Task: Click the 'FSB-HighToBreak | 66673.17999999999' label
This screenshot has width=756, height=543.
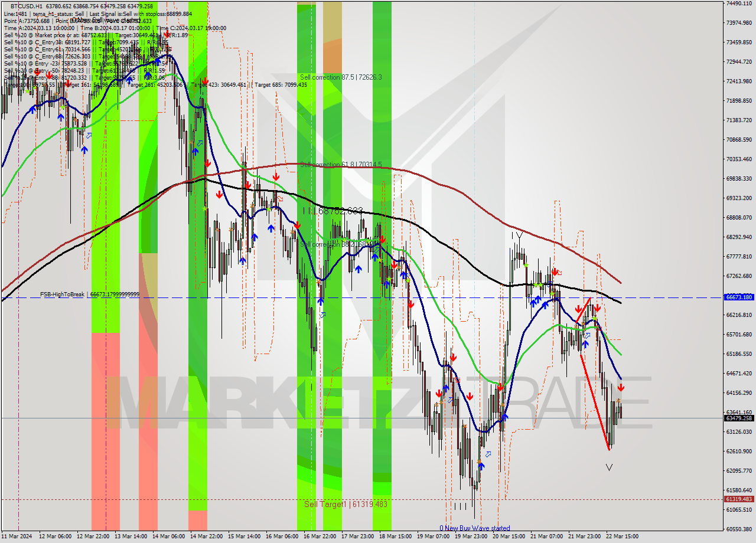Action: pyautogui.click(x=90, y=294)
